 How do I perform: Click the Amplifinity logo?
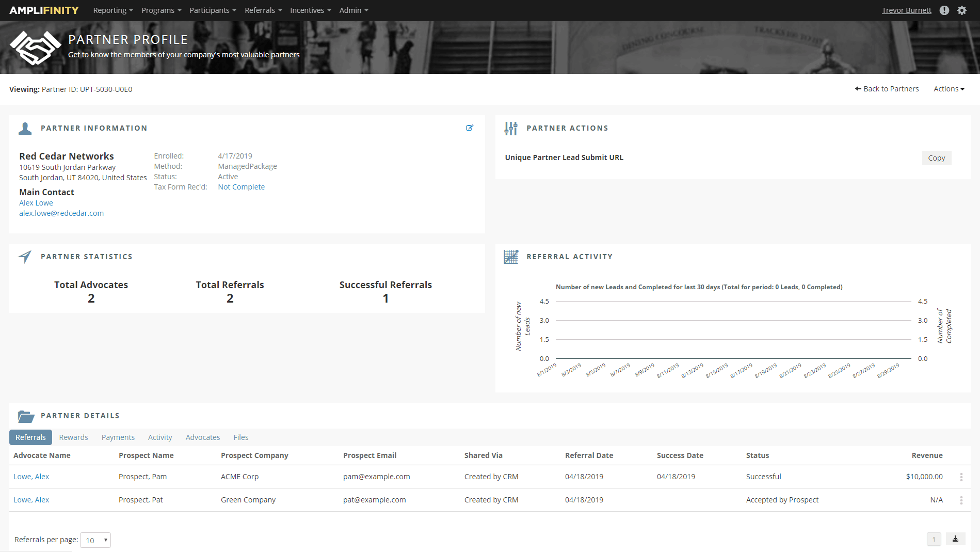pos(44,10)
